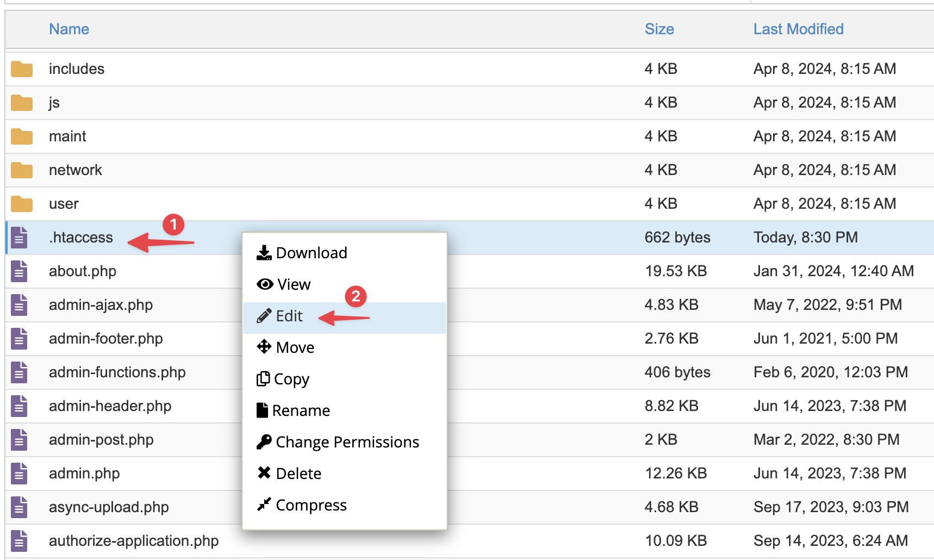
Task: Click the js folder icon
Action: tap(22, 103)
